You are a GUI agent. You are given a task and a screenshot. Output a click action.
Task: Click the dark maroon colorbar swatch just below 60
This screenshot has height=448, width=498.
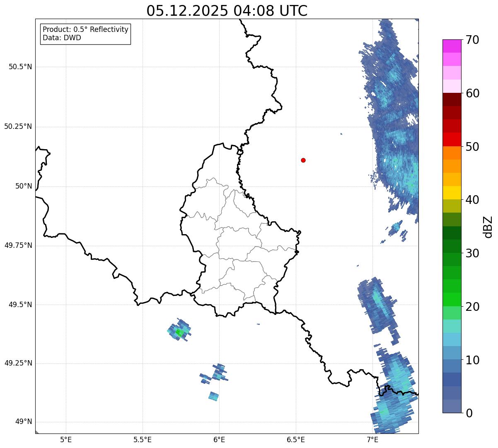point(452,100)
